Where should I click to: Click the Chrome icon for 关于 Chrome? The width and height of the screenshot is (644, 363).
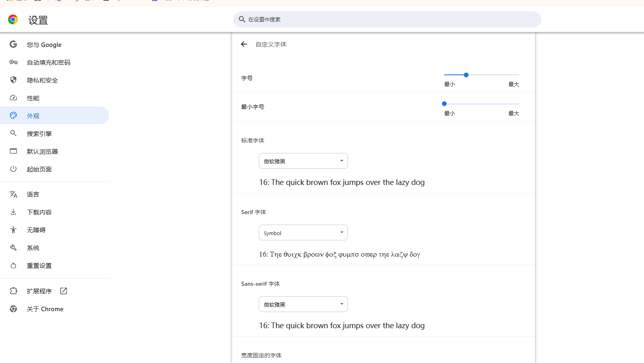13,309
